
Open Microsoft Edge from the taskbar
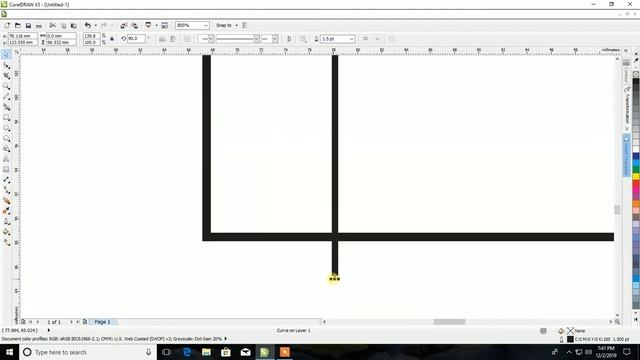point(187,352)
